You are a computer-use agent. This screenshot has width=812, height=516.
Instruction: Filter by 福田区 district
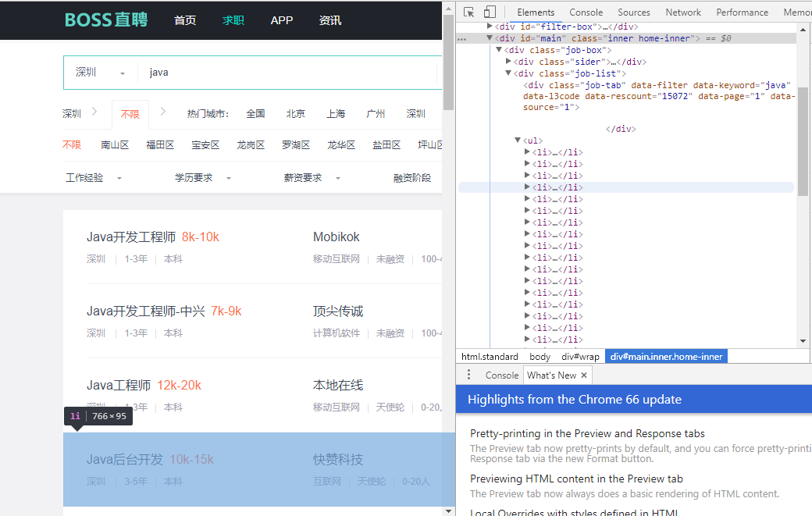160,145
